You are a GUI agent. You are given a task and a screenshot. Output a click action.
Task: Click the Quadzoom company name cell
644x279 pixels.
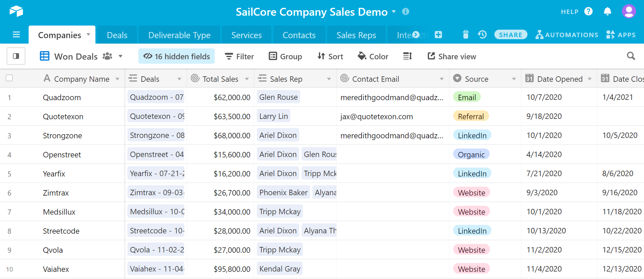click(62, 97)
